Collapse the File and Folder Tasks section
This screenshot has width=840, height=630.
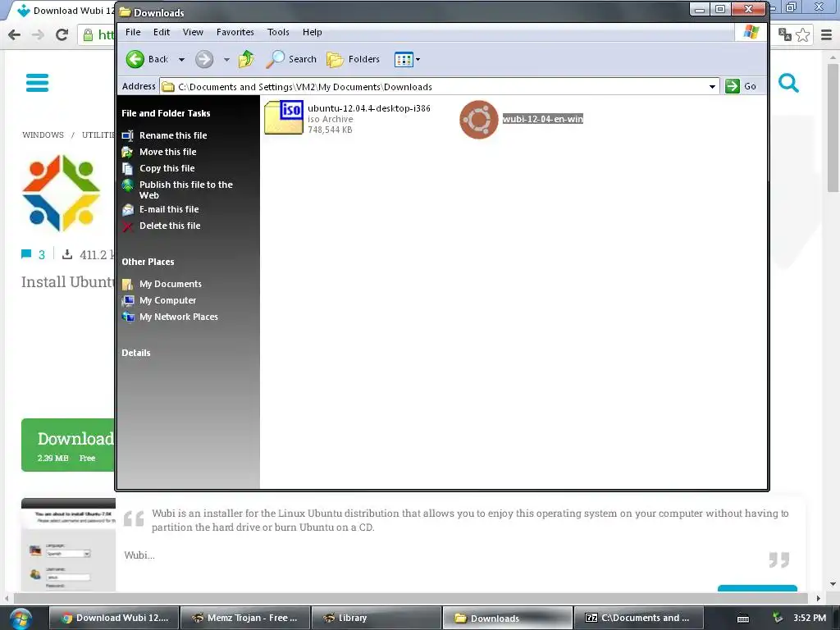[x=166, y=113]
